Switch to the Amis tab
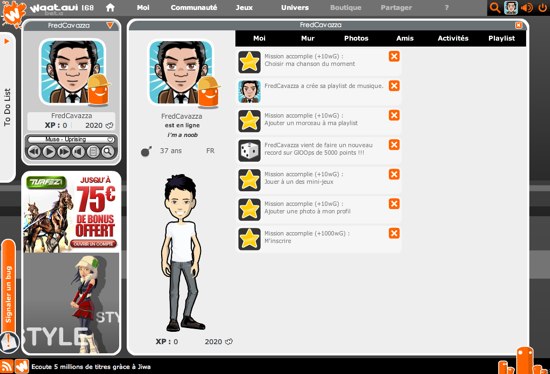Screen dimensions: 550x374 405,39
